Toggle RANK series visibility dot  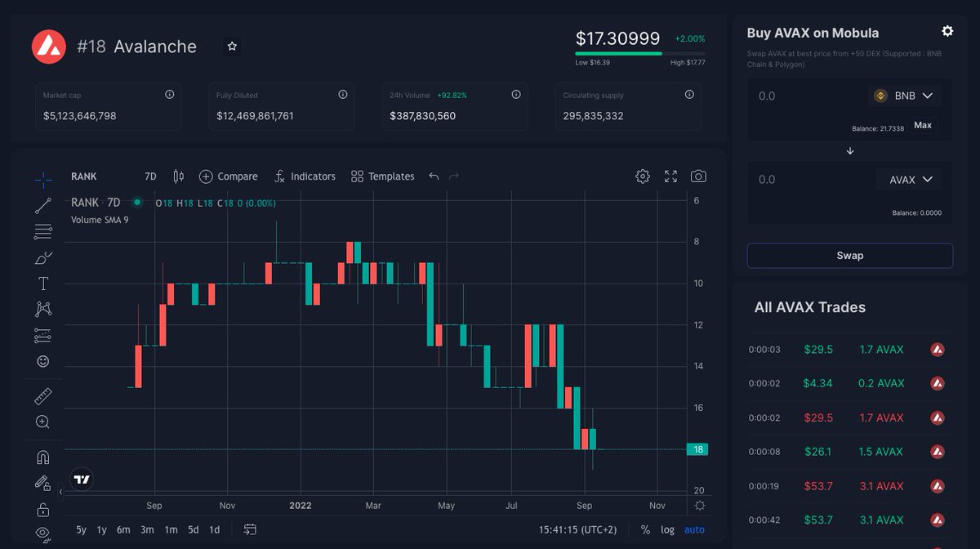pos(137,202)
